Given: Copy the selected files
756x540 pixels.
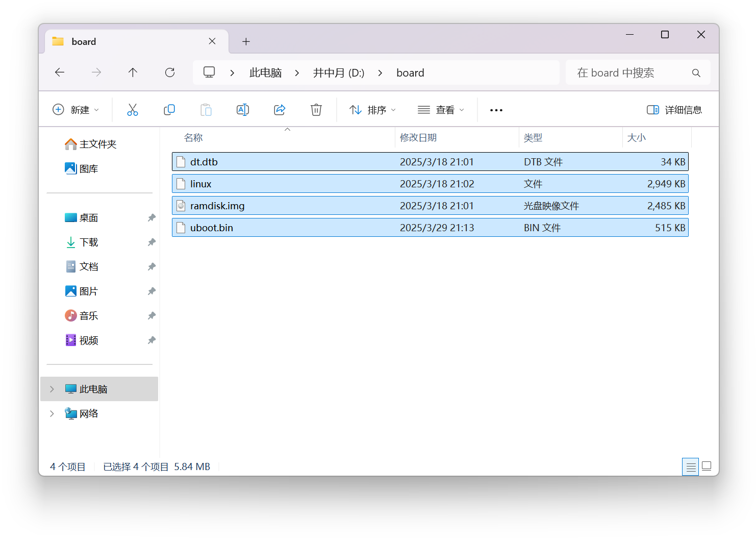Looking at the screenshot, I should (x=169, y=109).
